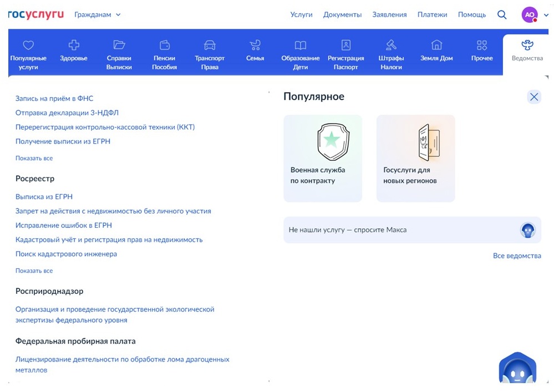Screen dimensions: 554x392
Task: Follow the Все ведомства link
Action: coord(517,256)
